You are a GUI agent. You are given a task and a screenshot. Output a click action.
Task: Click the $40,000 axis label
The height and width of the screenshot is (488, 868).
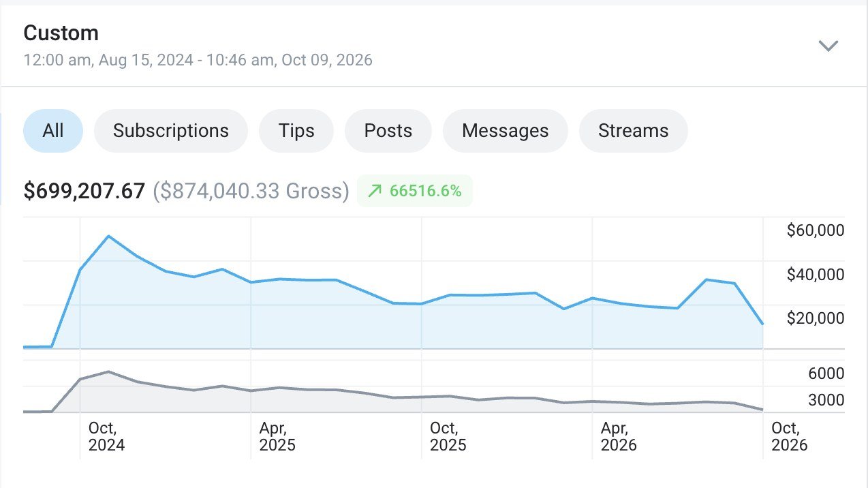pos(816,275)
